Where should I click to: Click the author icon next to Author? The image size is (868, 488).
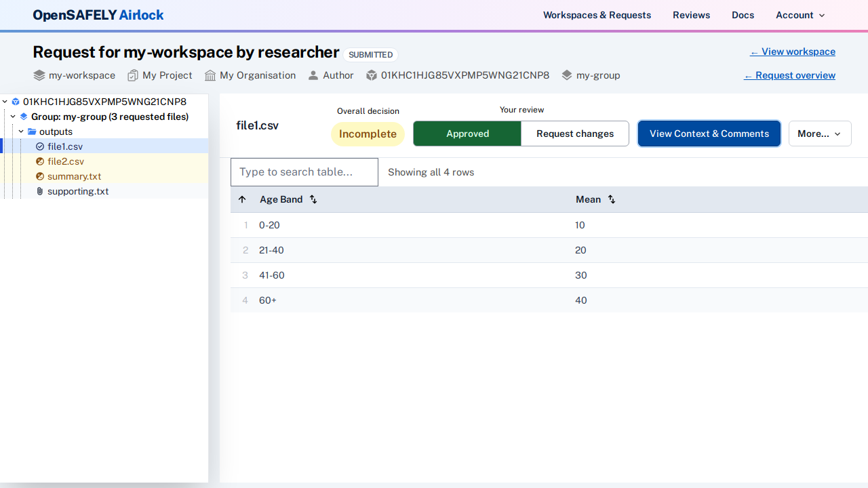click(313, 75)
